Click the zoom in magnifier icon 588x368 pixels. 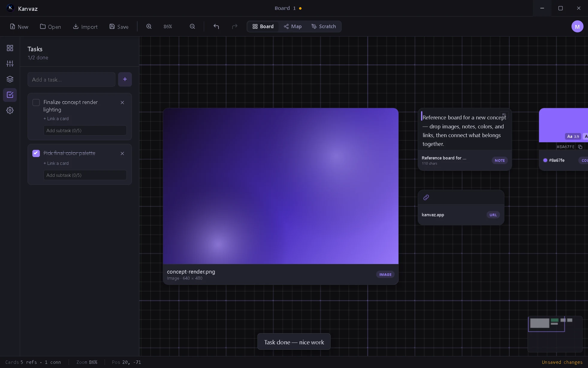149,26
